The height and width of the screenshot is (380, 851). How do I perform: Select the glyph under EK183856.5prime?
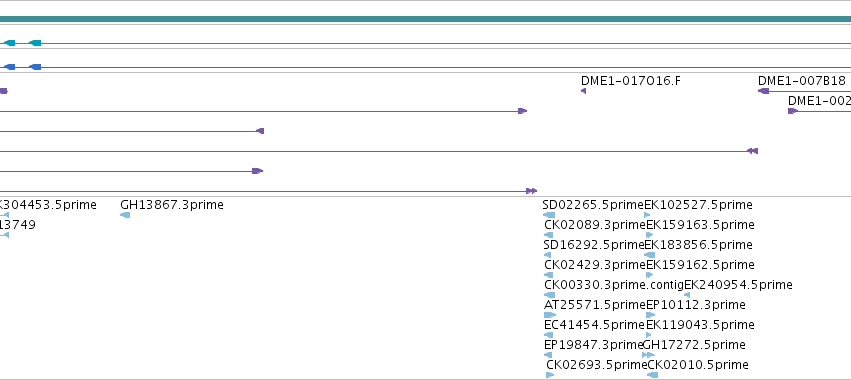click(649, 255)
